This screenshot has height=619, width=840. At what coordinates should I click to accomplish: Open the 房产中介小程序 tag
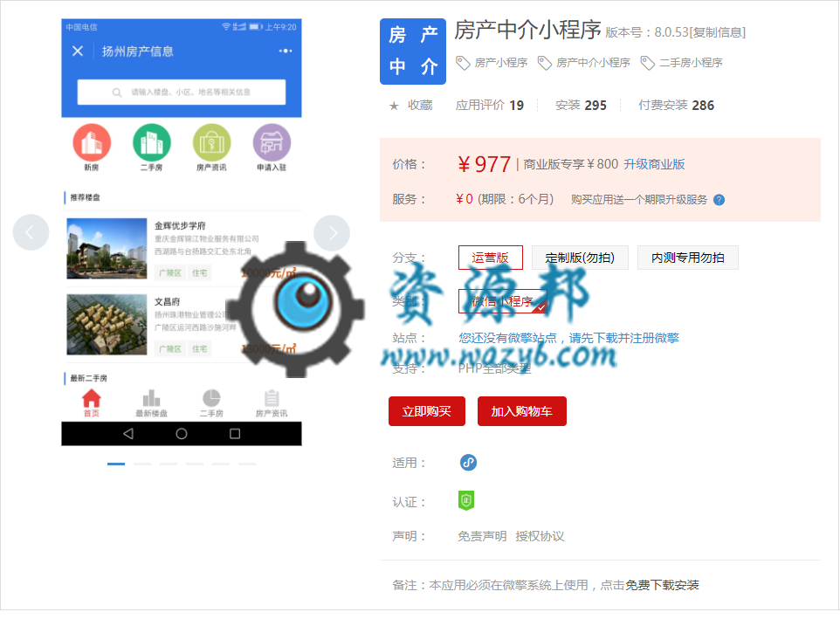pos(593,63)
